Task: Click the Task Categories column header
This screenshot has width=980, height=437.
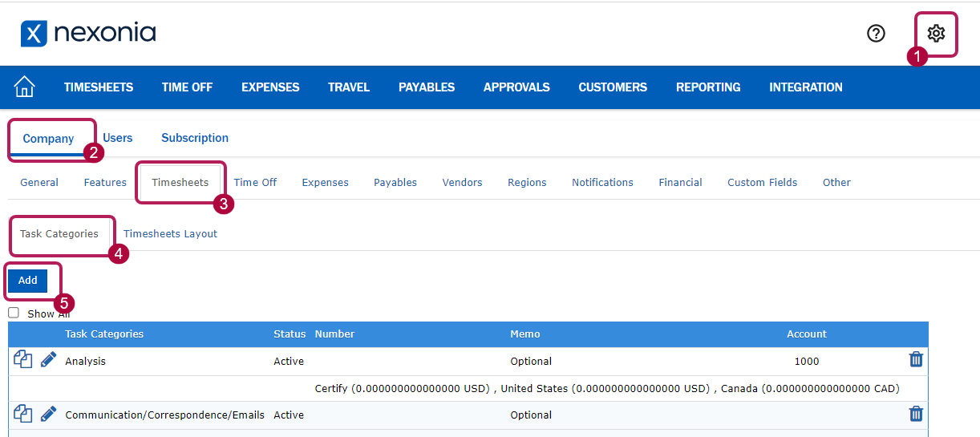Action: [104, 334]
